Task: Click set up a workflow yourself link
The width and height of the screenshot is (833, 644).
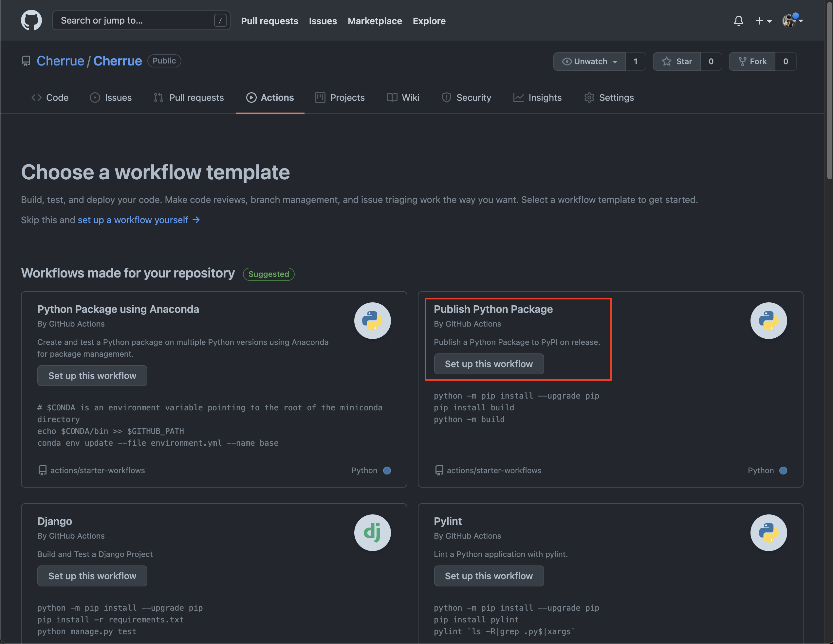Action: [139, 220]
